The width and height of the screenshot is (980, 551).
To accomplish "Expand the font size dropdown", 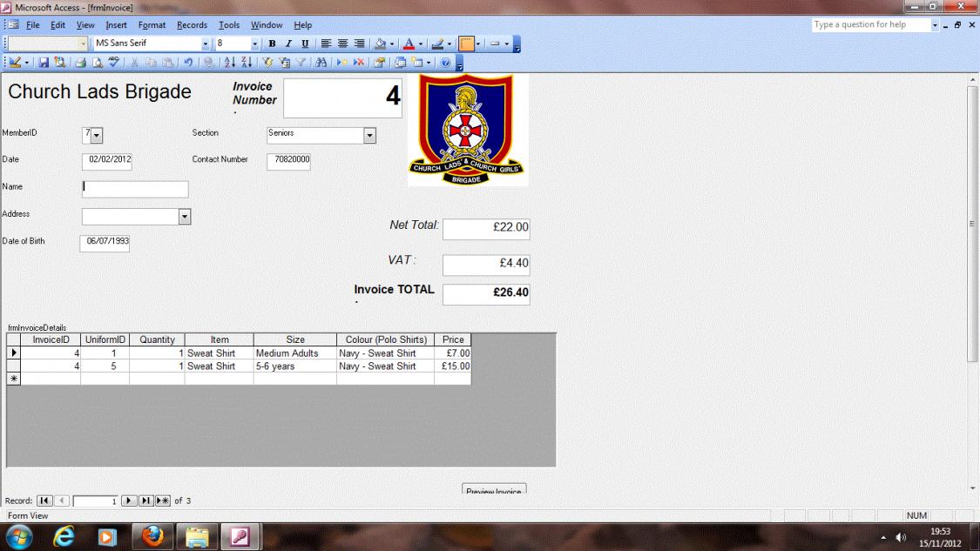I will 254,44.
